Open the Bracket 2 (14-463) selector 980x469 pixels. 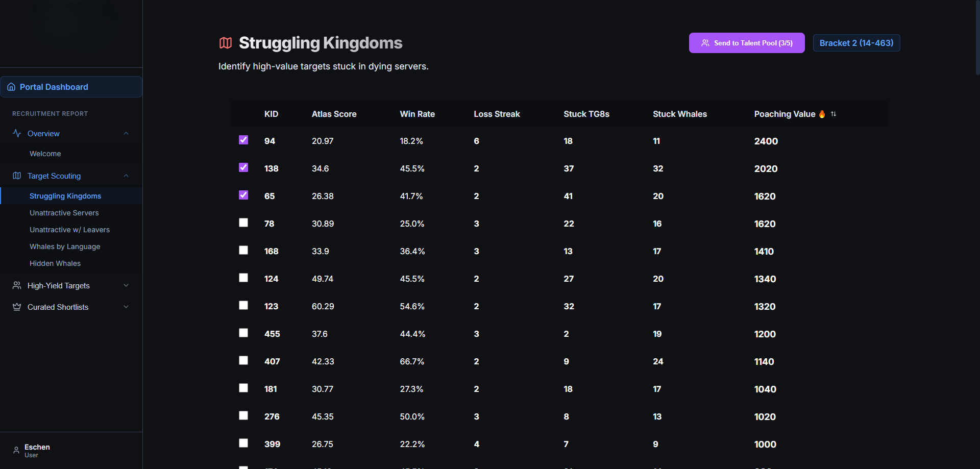[x=856, y=43]
